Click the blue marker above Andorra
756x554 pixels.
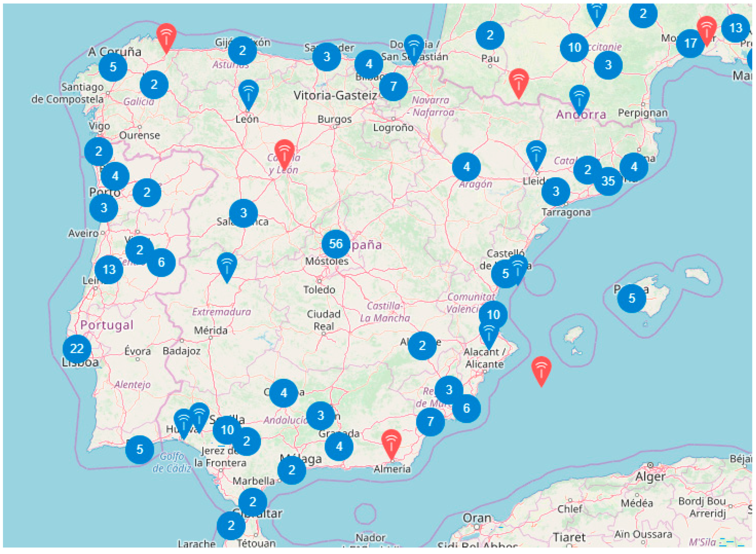click(579, 98)
